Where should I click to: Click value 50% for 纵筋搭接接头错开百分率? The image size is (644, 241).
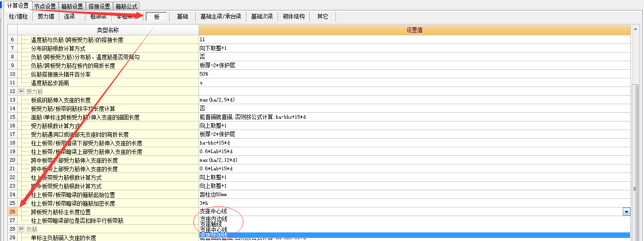click(x=204, y=74)
